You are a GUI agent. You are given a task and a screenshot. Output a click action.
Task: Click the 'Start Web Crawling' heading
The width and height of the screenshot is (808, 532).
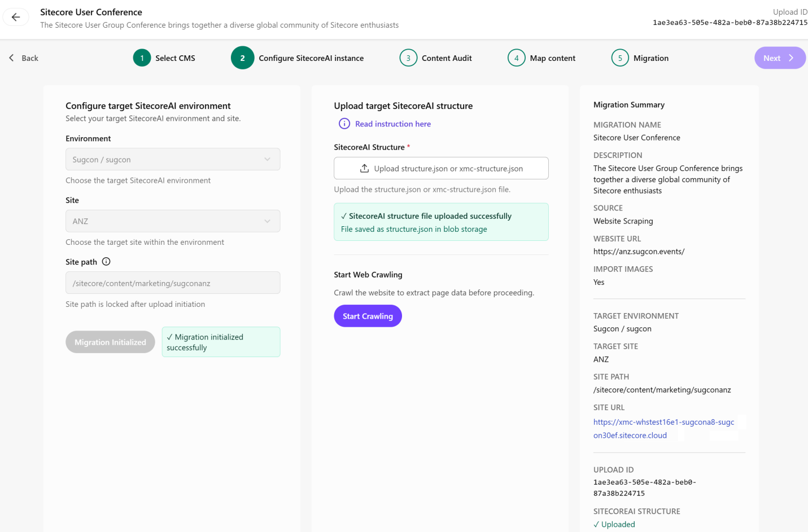click(368, 275)
